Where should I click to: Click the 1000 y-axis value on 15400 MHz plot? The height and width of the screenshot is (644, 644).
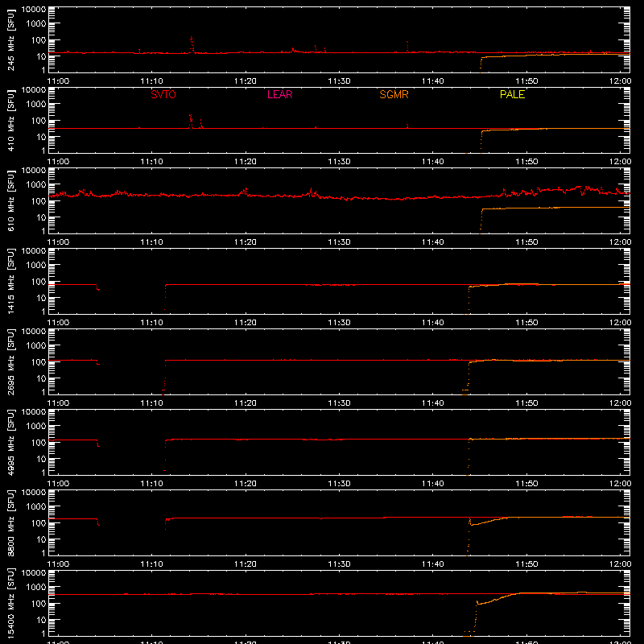click(x=36, y=588)
